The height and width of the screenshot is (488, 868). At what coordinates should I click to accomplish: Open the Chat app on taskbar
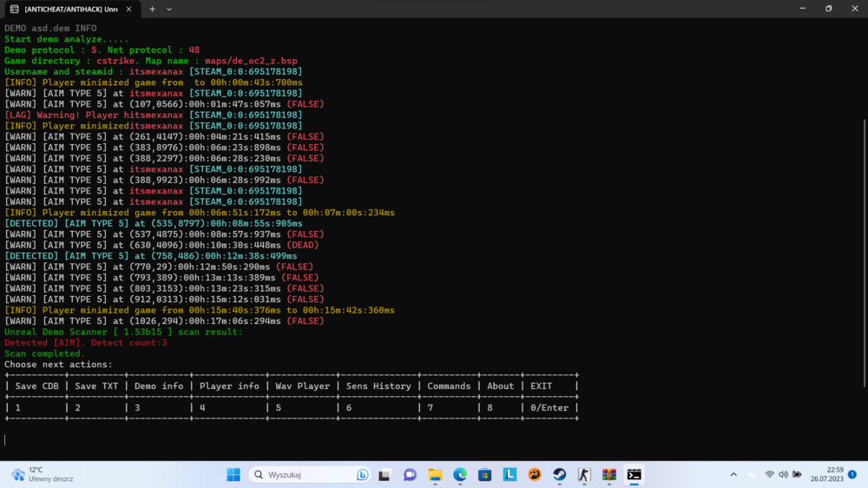click(410, 475)
